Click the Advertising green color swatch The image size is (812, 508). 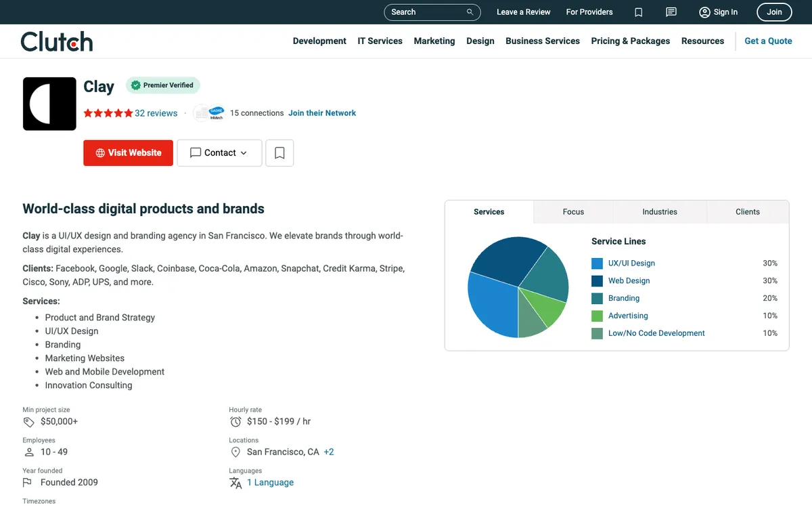[x=597, y=316]
